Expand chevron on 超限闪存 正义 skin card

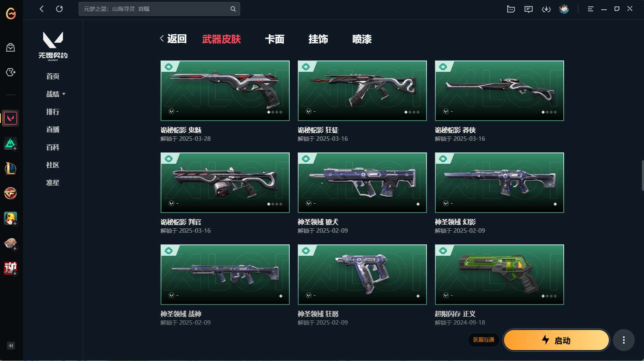[445, 295]
